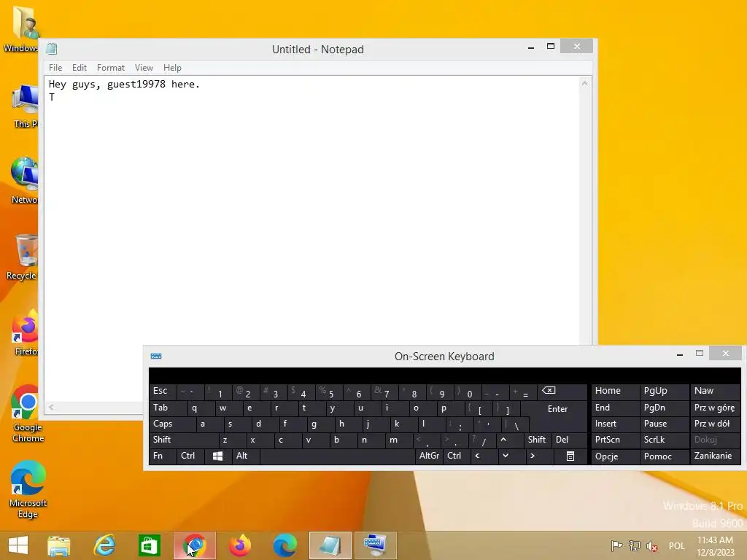Click the Pomoc key on keyboard

pos(664,456)
